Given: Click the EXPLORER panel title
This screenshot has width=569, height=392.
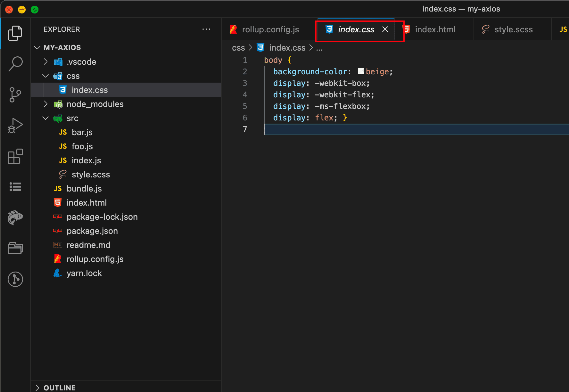Looking at the screenshot, I should 62,29.
